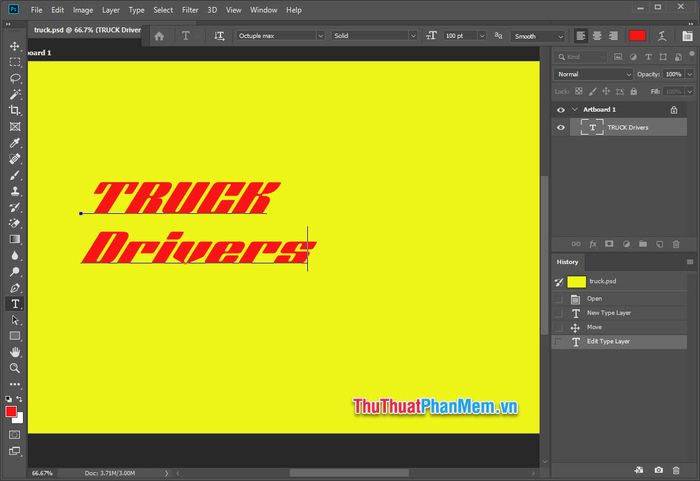The image size is (700, 481).
Task: Select the Lasso tool
Action: tap(15, 78)
